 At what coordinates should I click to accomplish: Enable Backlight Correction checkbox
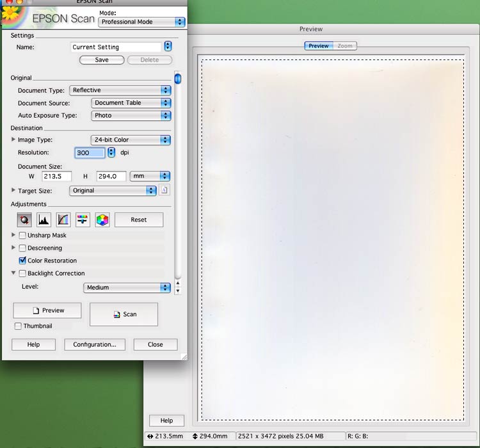(x=22, y=273)
